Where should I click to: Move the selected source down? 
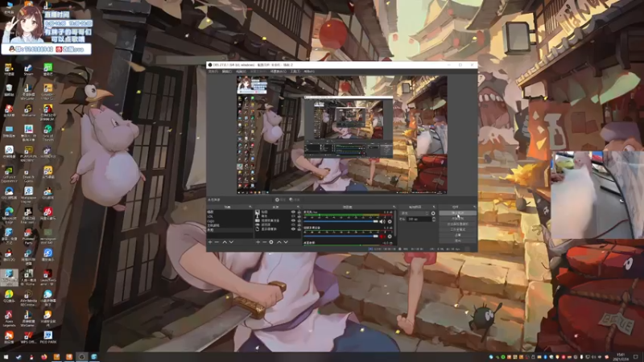[x=286, y=242]
